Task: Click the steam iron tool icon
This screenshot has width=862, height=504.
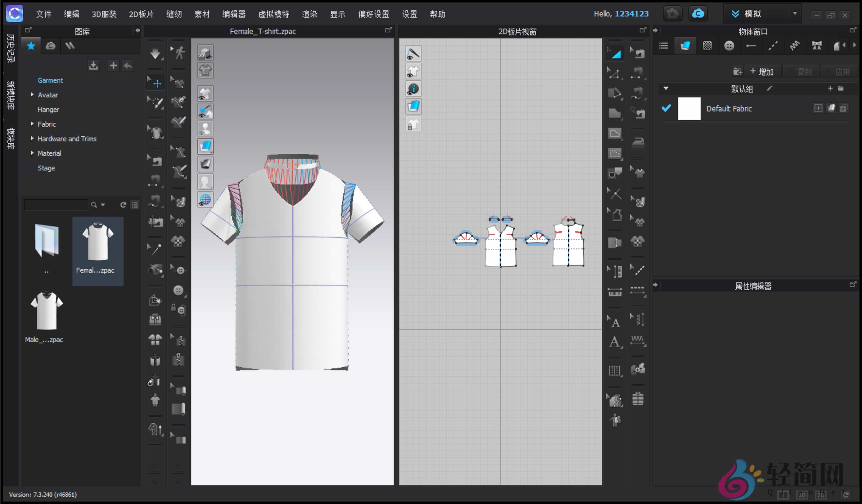Action: coord(638,142)
